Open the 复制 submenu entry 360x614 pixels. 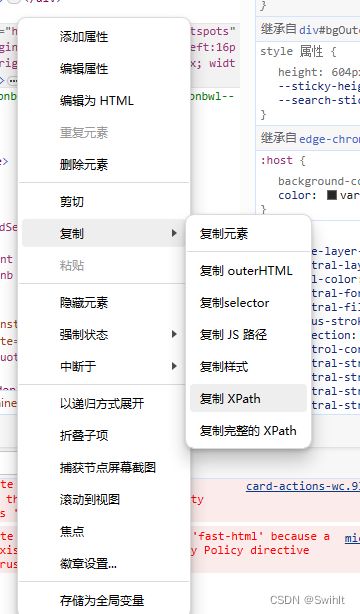(x=104, y=233)
